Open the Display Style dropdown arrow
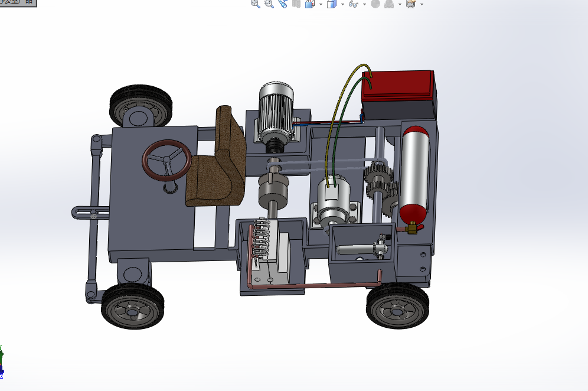Viewport: 588px width, 391px height. (x=342, y=4)
